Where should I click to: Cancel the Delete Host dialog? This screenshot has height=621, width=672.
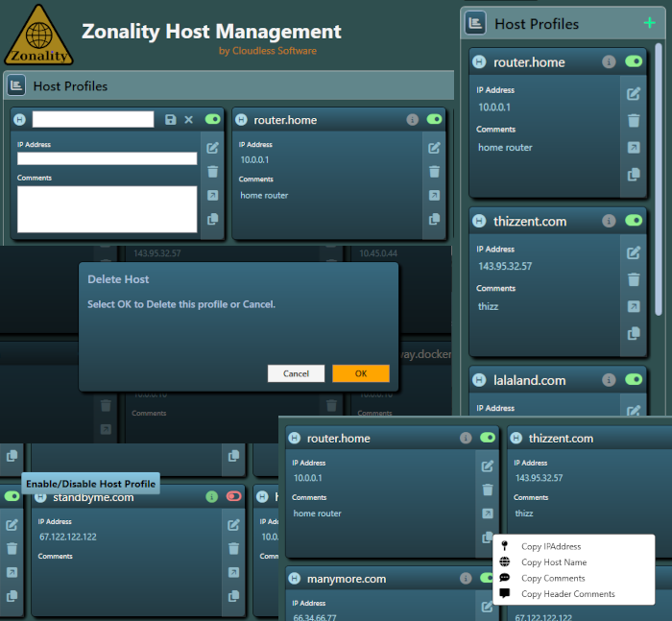(296, 373)
